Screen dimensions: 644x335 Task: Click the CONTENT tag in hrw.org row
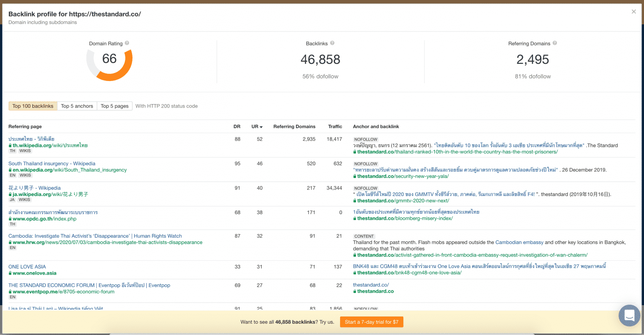[364, 236]
